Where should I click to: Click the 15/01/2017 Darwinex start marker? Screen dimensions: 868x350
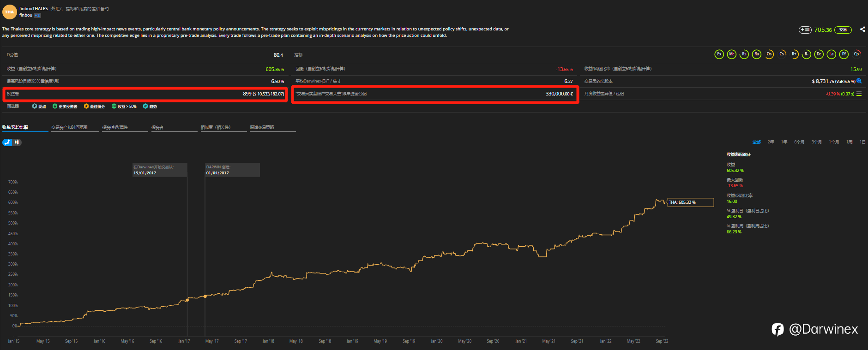click(160, 170)
